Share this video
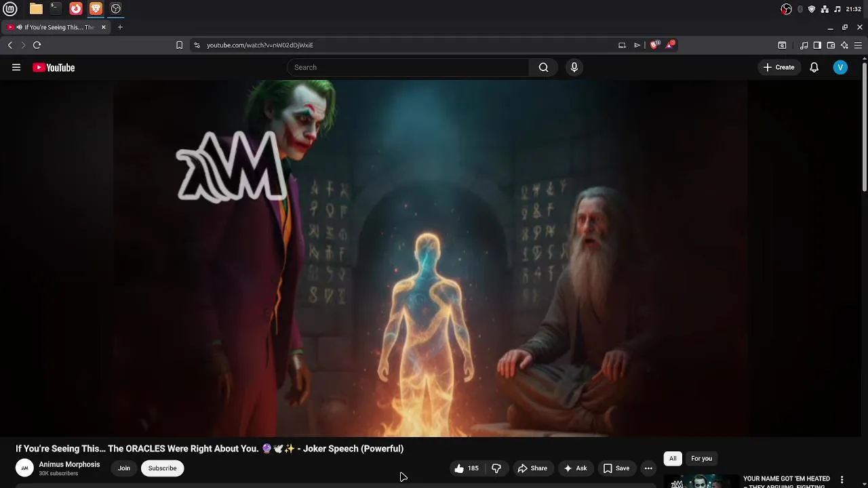This screenshot has width=868, height=488. [x=532, y=468]
